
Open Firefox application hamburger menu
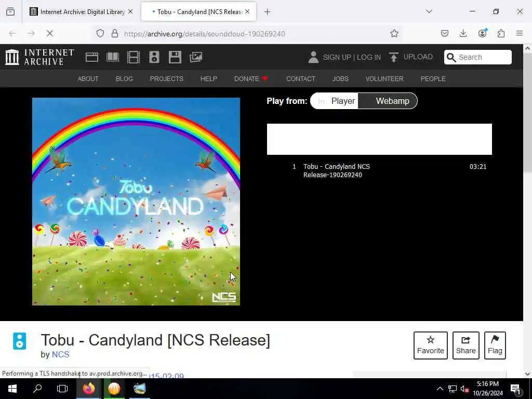[520, 33]
